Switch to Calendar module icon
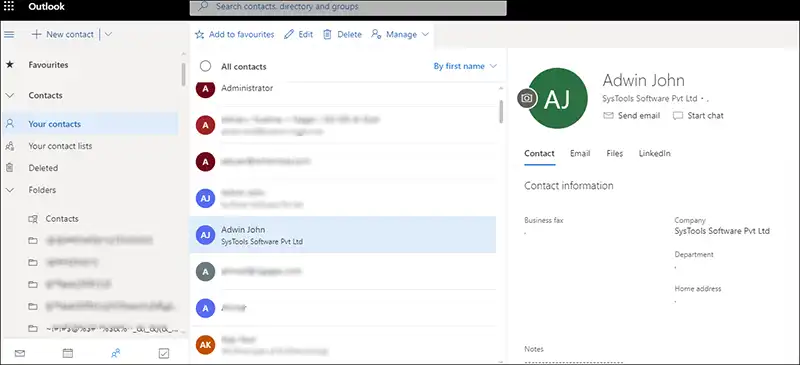 tap(67, 353)
